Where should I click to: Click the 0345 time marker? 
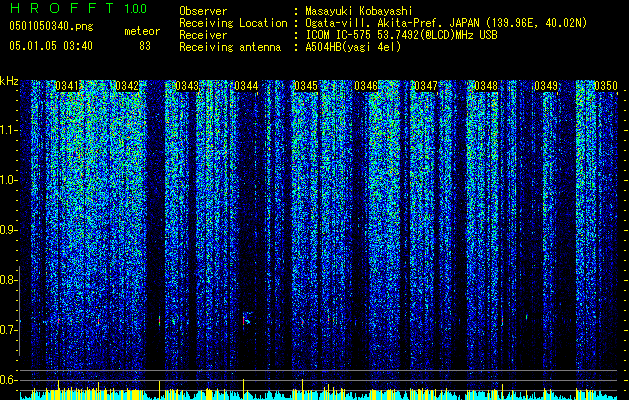click(x=306, y=86)
